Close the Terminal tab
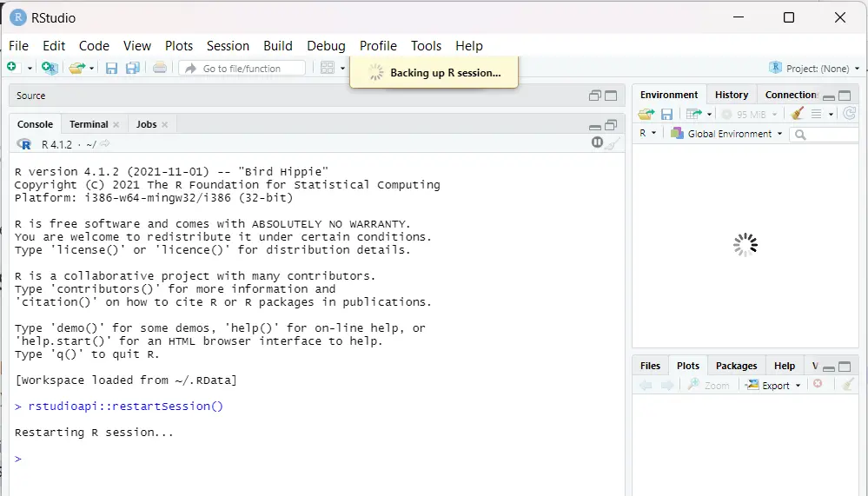Image resolution: width=868 pixels, height=496 pixels. 116,124
